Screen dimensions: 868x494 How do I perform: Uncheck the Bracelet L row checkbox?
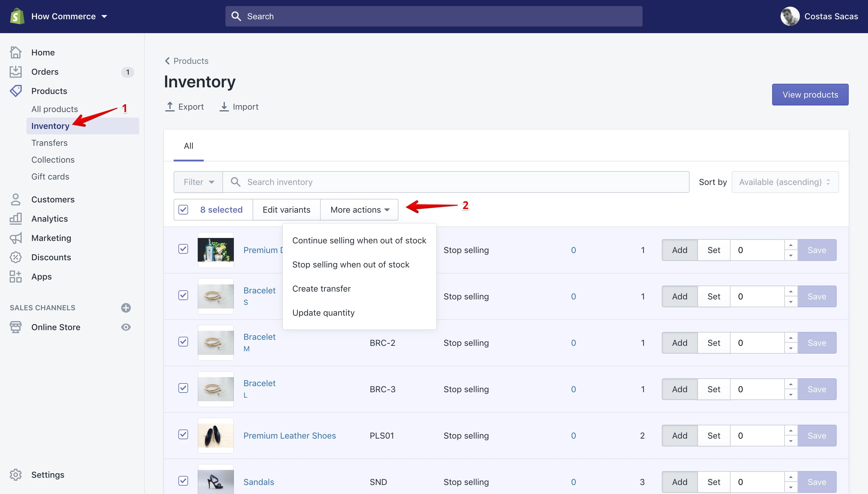183,388
